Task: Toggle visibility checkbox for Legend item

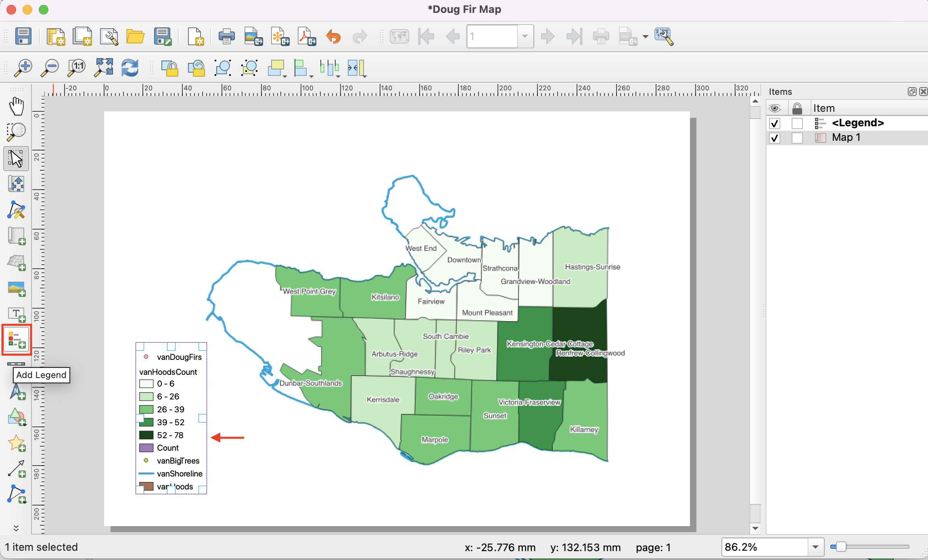Action: [774, 123]
